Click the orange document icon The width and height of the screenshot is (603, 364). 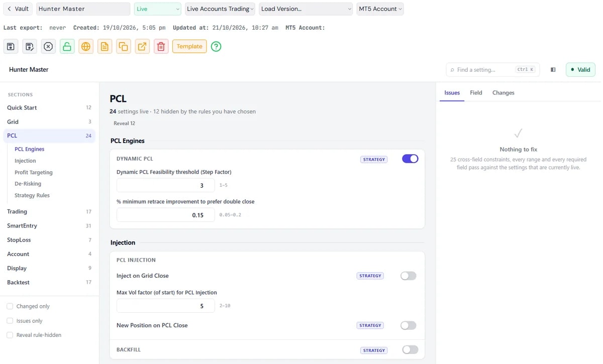coord(105,47)
